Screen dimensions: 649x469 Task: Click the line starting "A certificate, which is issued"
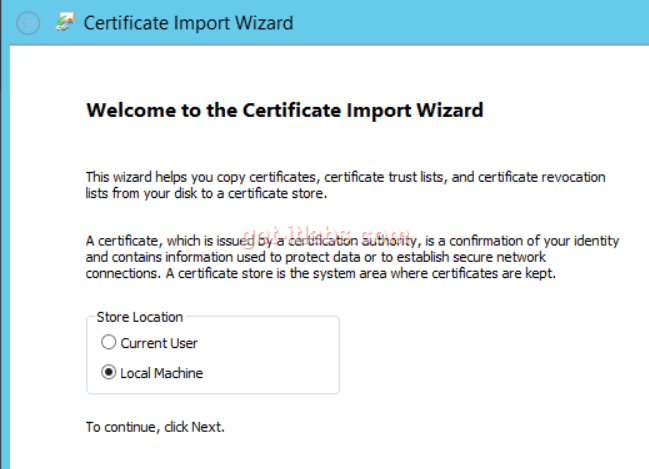coord(352,241)
